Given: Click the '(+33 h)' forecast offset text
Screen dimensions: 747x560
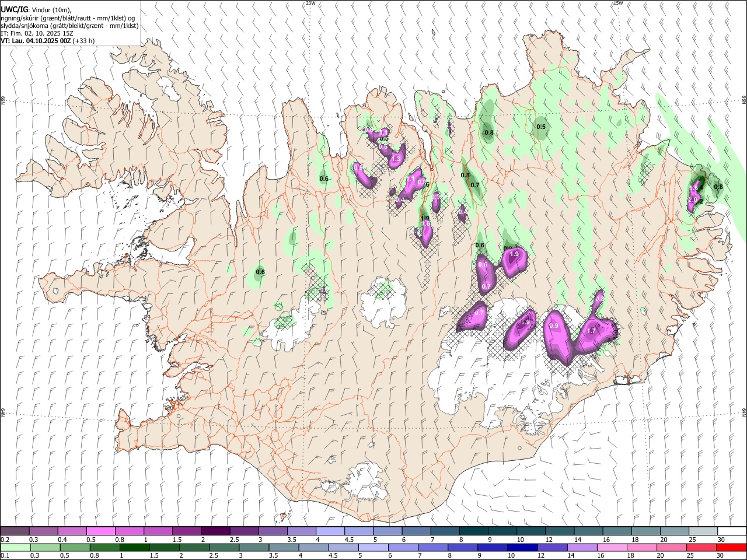Looking at the screenshot, I should pos(83,41).
